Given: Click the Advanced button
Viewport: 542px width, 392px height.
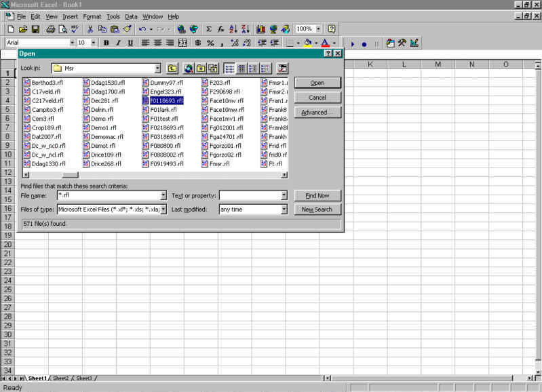Looking at the screenshot, I should (317, 113).
